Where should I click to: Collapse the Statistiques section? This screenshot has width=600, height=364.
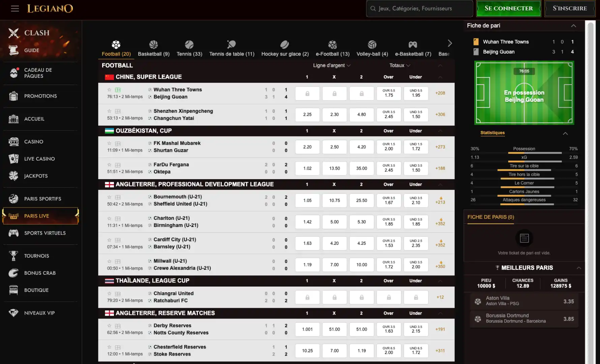[565, 134]
